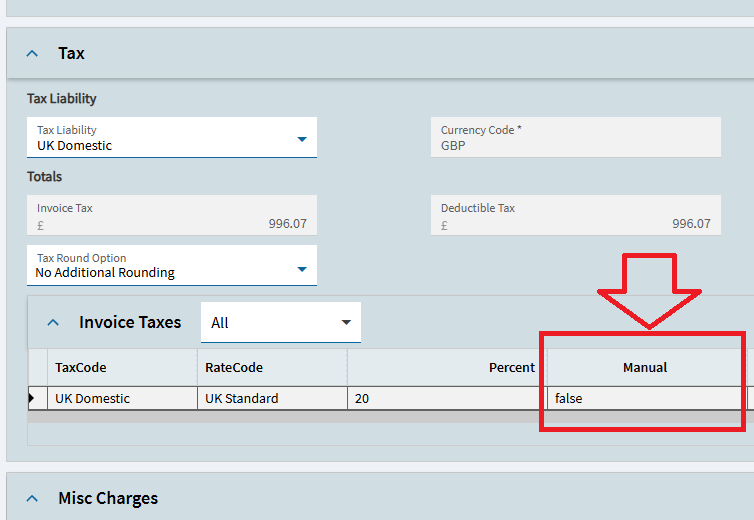Click the Invoice Taxes panel title

pos(130,322)
